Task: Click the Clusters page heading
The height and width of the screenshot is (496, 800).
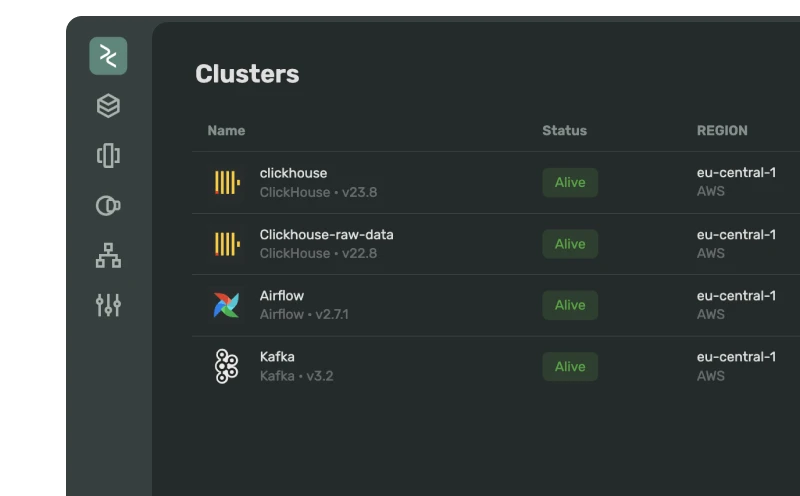Action: pos(247,74)
